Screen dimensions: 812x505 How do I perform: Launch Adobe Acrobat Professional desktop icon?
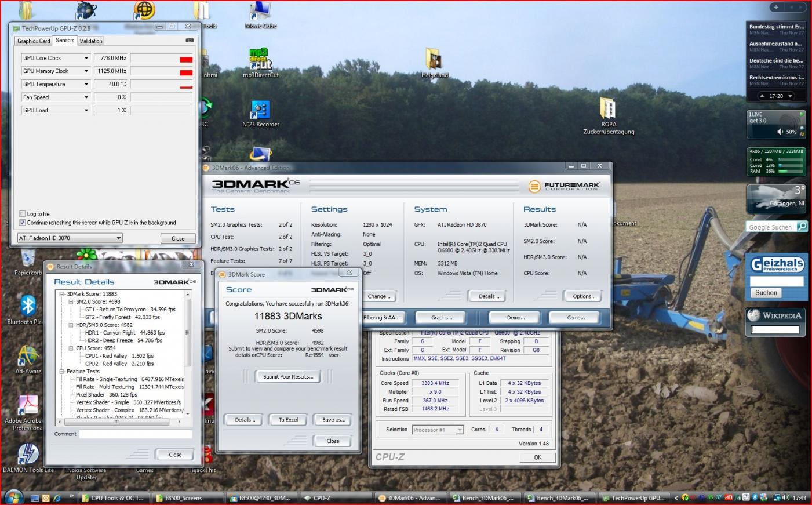(x=28, y=405)
